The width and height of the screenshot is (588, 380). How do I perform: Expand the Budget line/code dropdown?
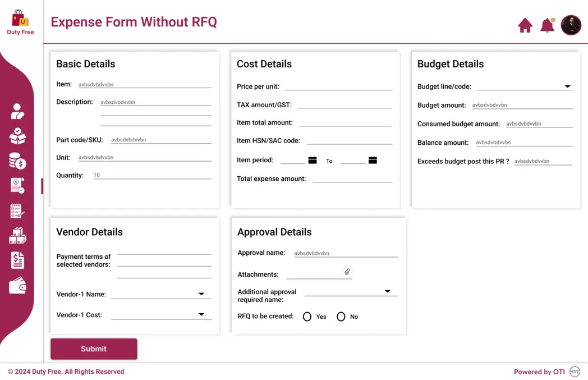coord(567,86)
